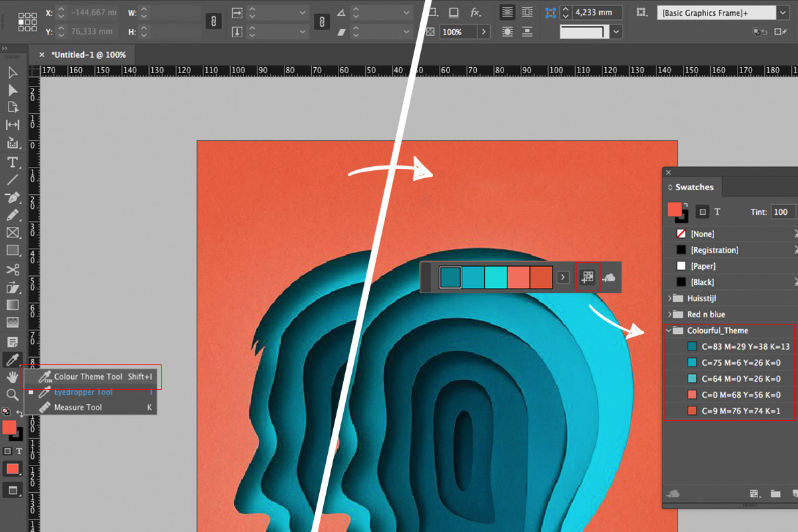Choose Measure Tool from the flyout menu
This screenshot has width=798, height=532.
pos(78,408)
